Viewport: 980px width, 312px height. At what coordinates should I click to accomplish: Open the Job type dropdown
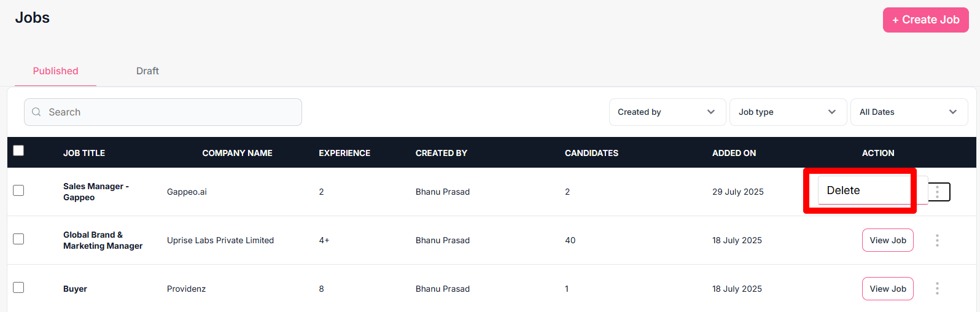(787, 112)
